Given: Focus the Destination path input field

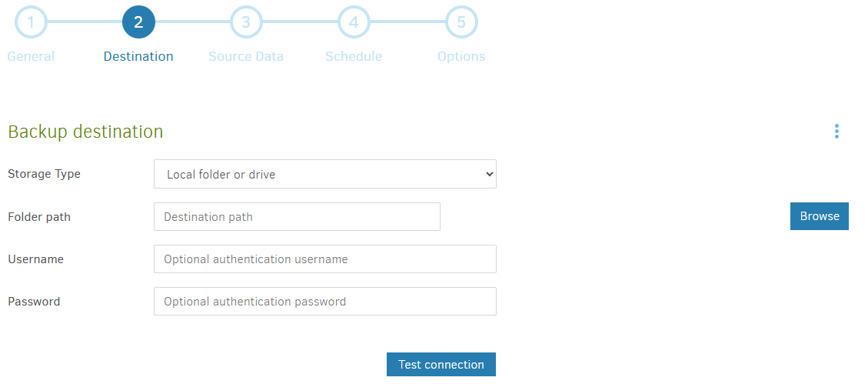Looking at the screenshot, I should 297,217.
